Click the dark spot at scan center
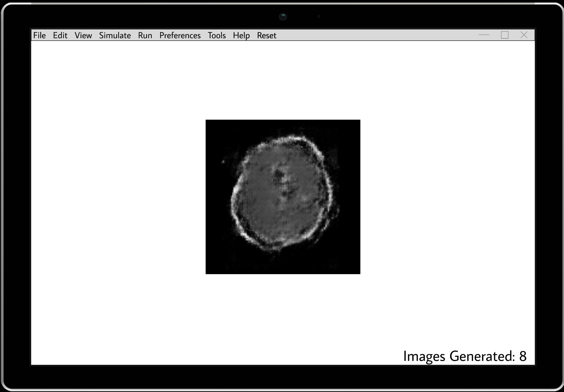 (279, 174)
